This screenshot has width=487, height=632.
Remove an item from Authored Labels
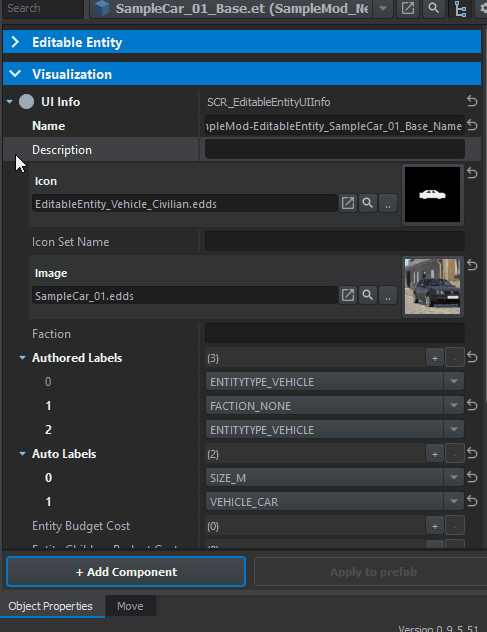tap(455, 358)
